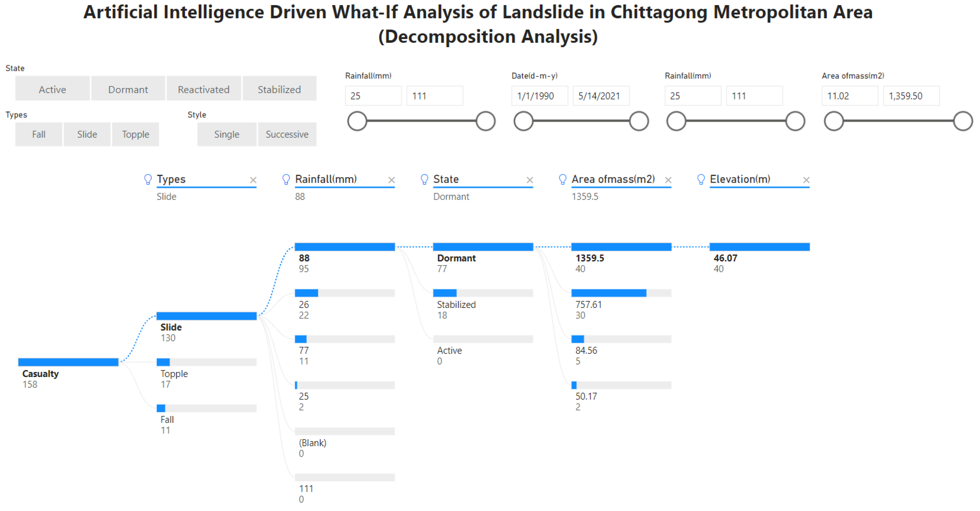This screenshot has width=980, height=511.
Task: Remove the Types level with its X
Action: click(253, 180)
